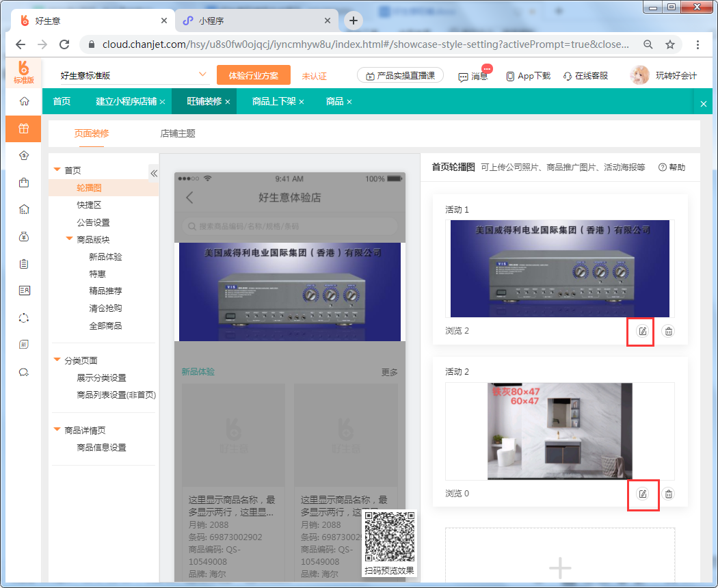718x588 pixels.
Task: Select 清仓抢购 in the tree
Action: [x=105, y=308]
